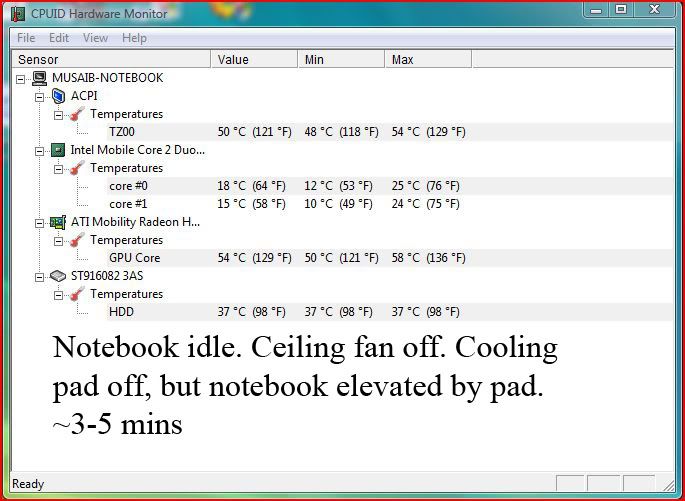Click the Intel Mobile Core 2 Duo chip icon
Screen dimensions: 685x501
(x=58, y=150)
